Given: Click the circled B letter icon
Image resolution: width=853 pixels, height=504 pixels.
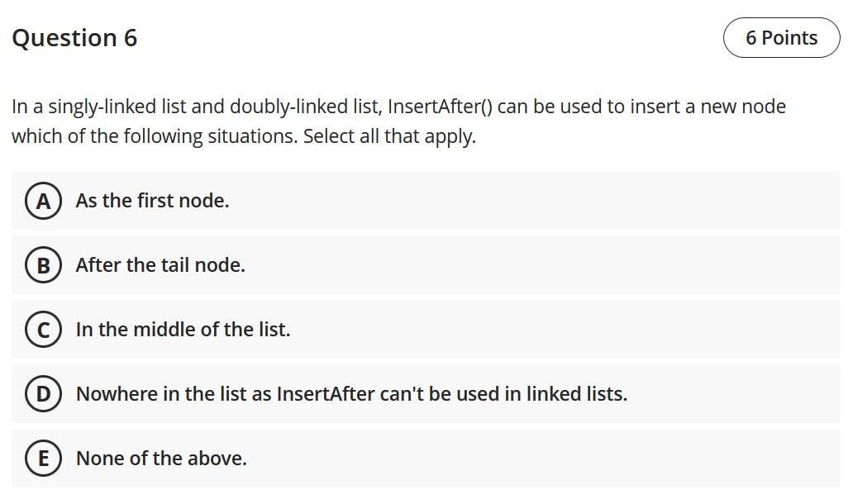Looking at the screenshot, I should point(43,265).
